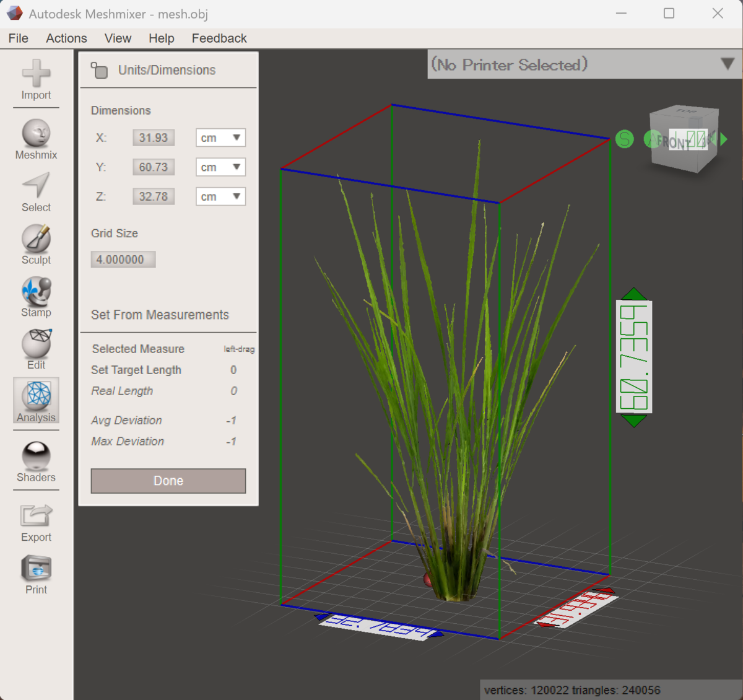The image size is (743, 700).
Task: Click the TOP face of view cube
Action: tap(686, 112)
